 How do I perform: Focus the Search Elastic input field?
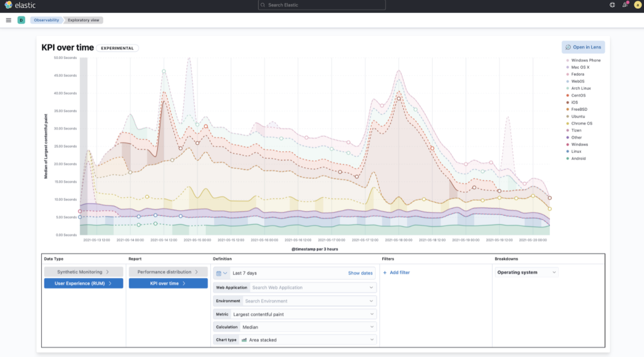pos(322,5)
